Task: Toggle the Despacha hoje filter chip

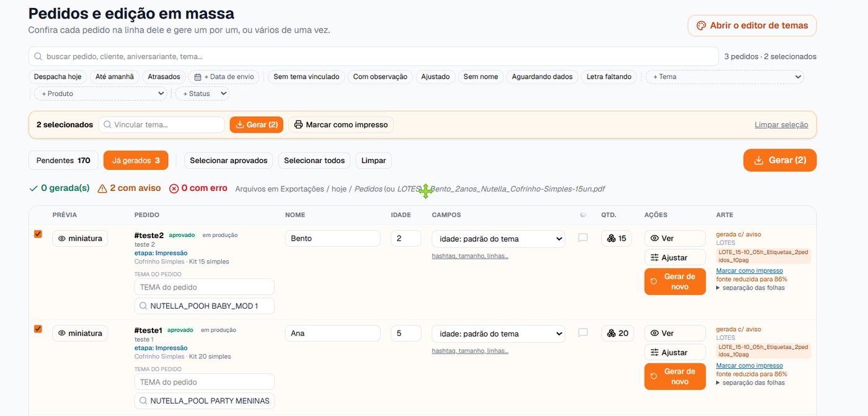Action: point(58,77)
